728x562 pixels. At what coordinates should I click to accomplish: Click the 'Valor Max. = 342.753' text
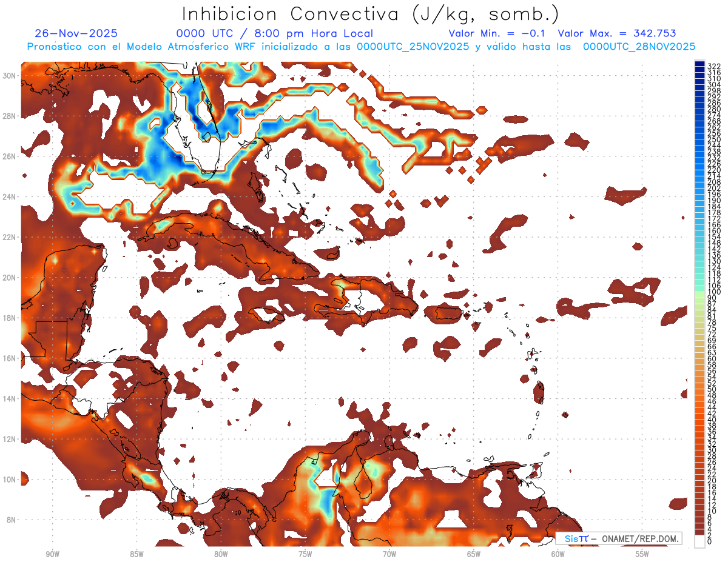(x=617, y=33)
